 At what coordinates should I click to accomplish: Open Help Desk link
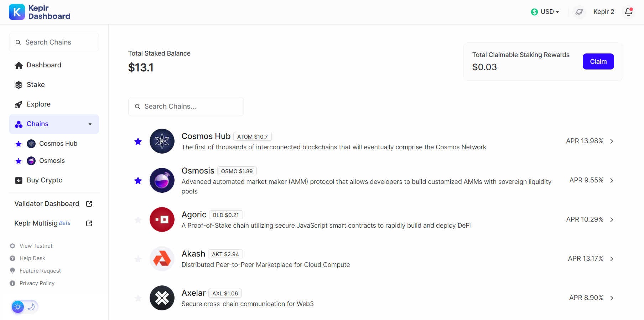[x=32, y=258]
